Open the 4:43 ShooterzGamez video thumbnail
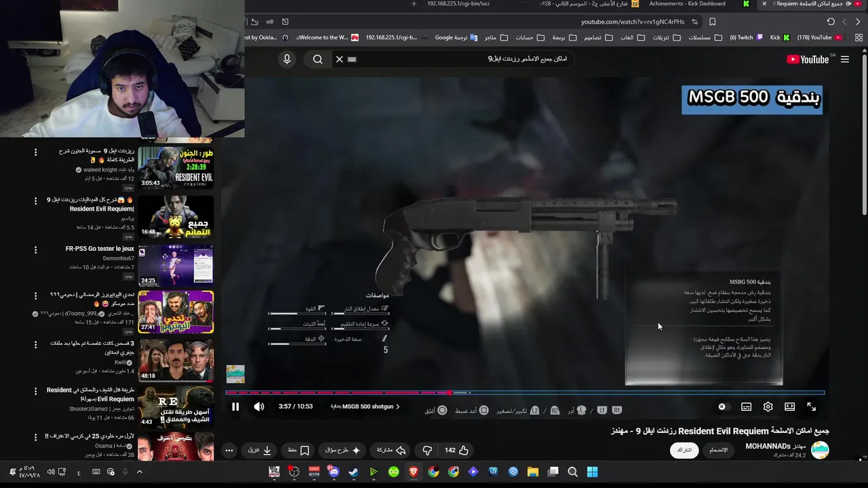The image size is (868, 488). point(176,406)
